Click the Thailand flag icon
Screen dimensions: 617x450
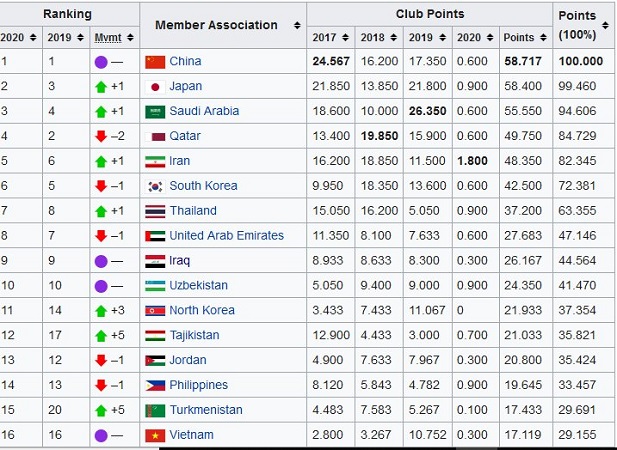155,211
